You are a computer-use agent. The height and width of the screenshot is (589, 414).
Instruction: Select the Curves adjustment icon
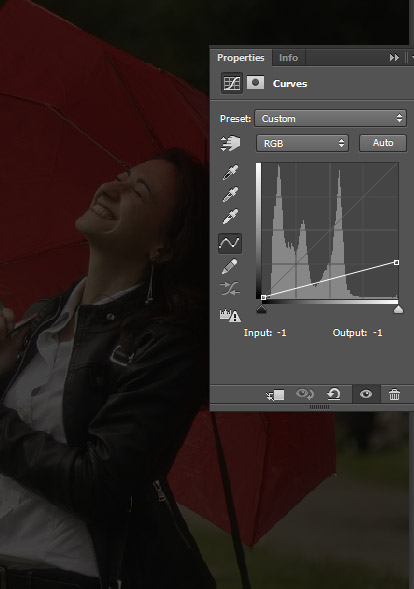231,83
